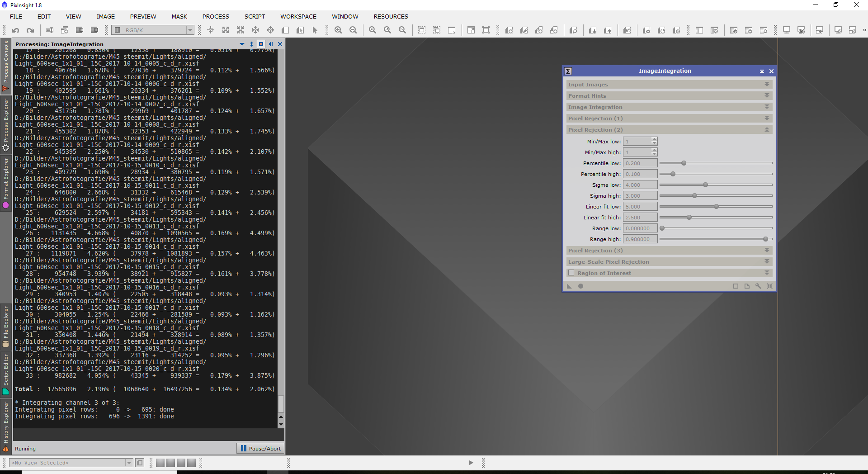
Task: Open the Script Editor side tab
Action: (6, 374)
